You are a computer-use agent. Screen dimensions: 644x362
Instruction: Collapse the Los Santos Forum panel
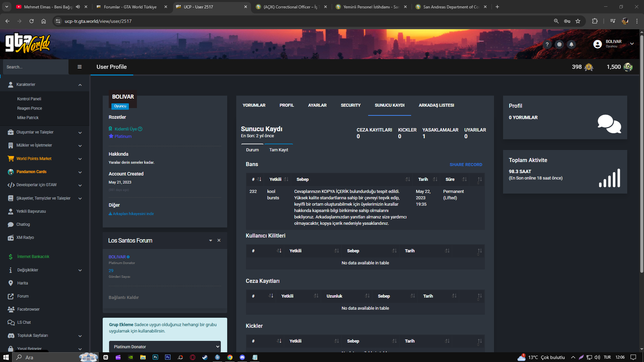point(210,241)
